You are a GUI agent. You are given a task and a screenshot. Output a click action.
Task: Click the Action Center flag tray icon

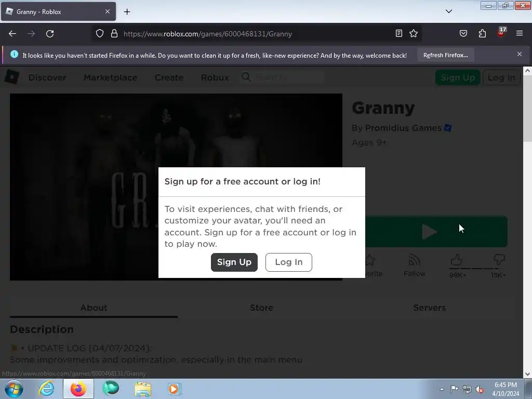pyautogui.click(x=454, y=389)
